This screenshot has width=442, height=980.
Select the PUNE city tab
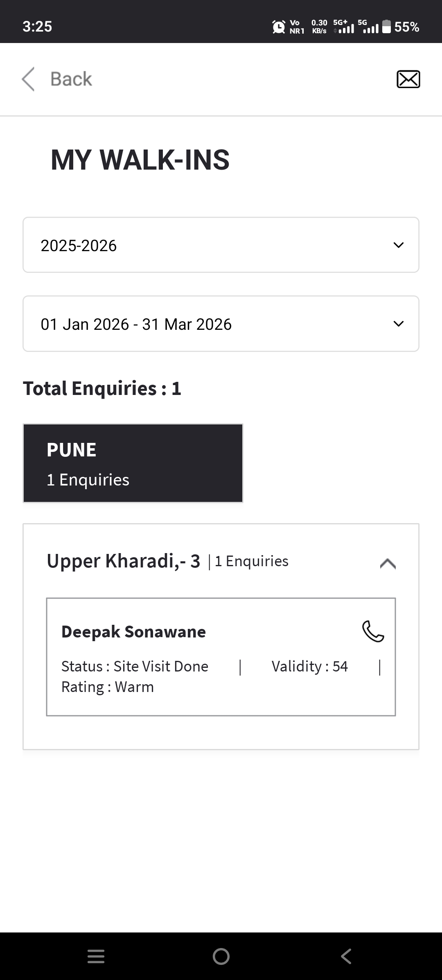pos(133,463)
